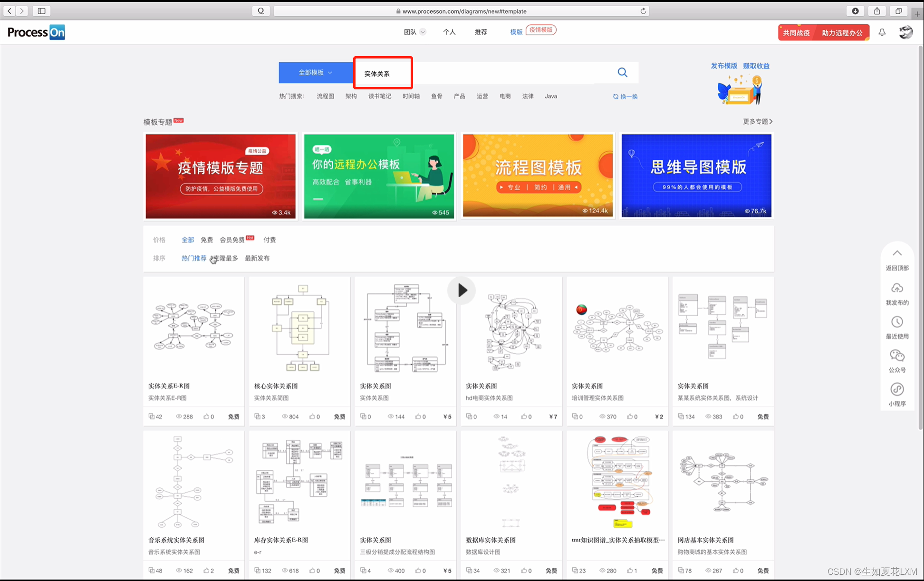
Task: Sort templates by 最新发布
Action: tap(257, 258)
